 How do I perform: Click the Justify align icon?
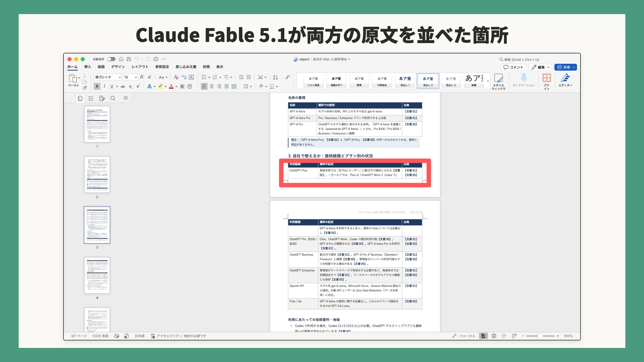[x=227, y=86]
